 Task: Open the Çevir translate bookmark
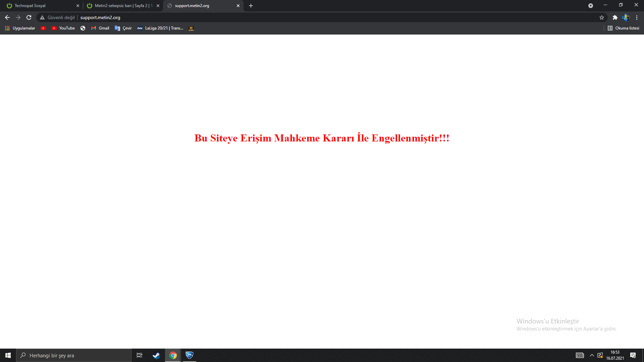point(123,28)
